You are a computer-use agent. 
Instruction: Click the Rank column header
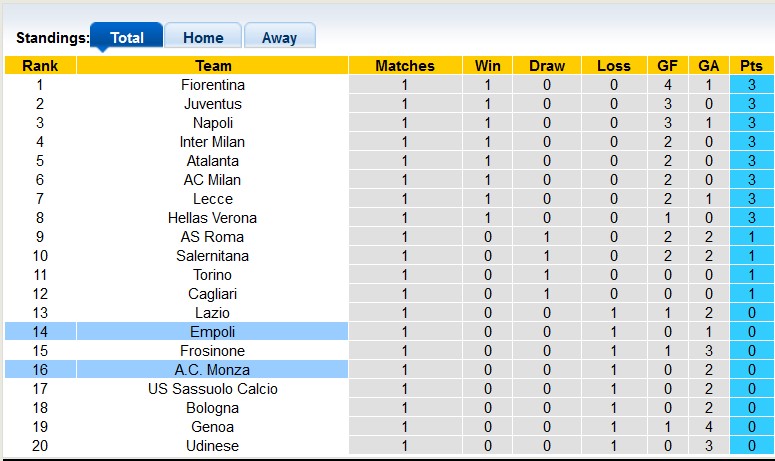click(x=40, y=66)
